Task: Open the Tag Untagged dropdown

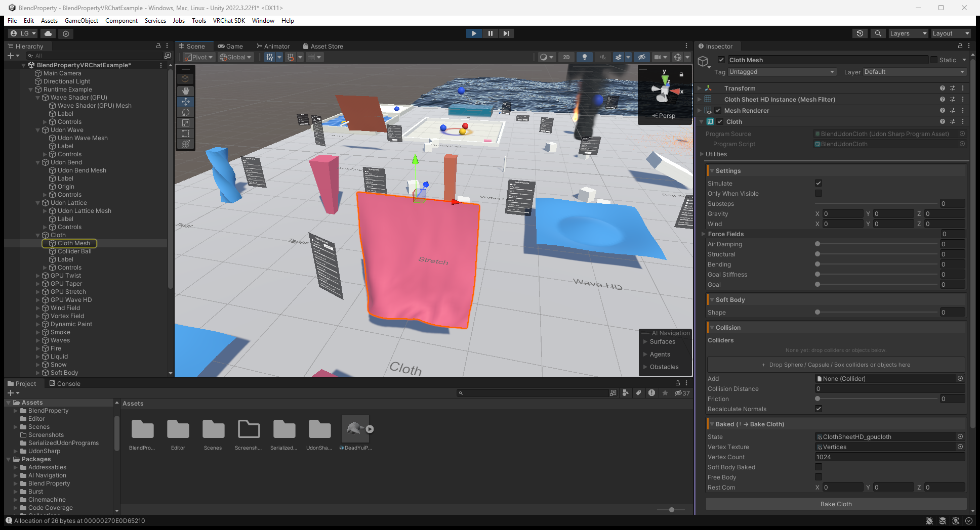Action: click(782, 72)
